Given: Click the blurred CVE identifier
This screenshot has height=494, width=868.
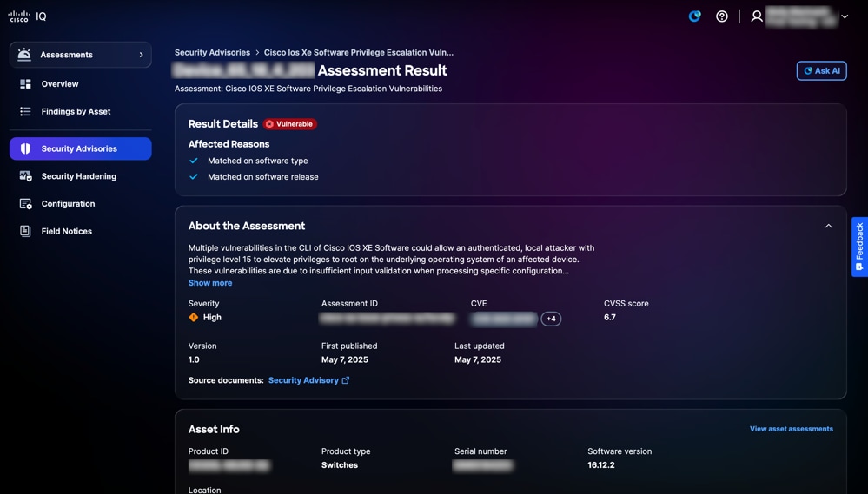Looking at the screenshot, I should (x=504, y=319).
